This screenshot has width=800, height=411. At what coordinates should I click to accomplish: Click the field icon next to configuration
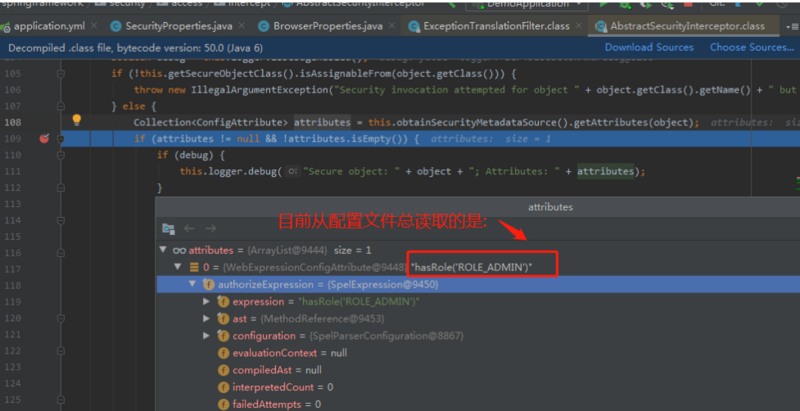(223, 336)
